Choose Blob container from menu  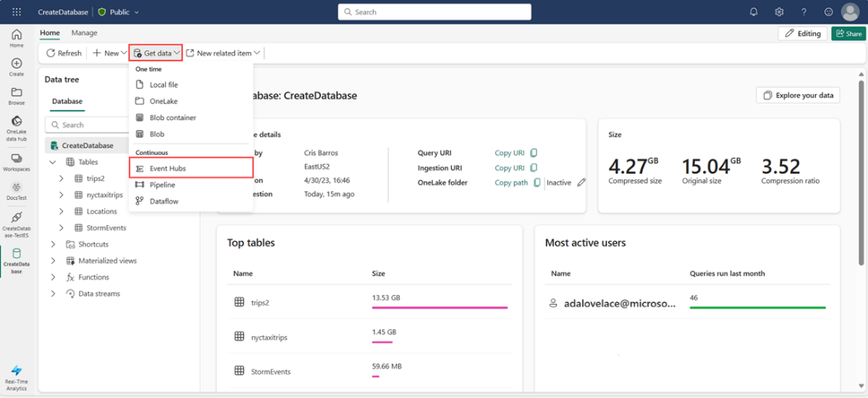coord(191,118)
